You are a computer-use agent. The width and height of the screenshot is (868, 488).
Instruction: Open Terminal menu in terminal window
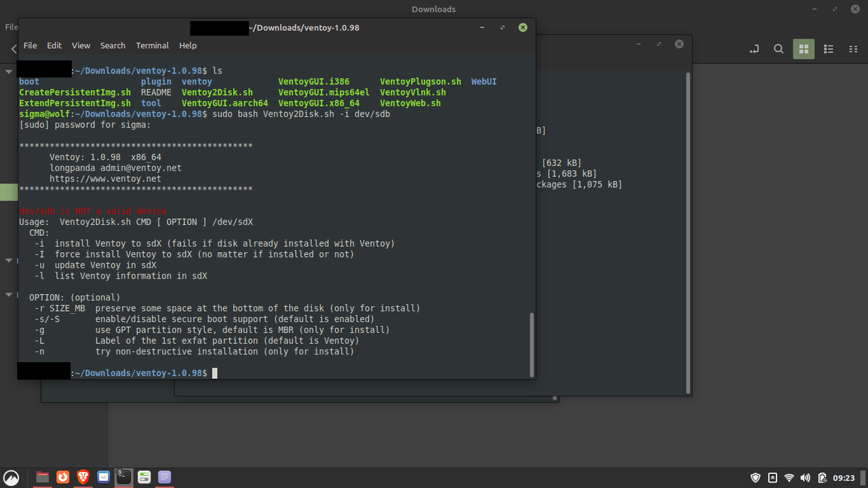pyautogui.click(x=152, y=45)
